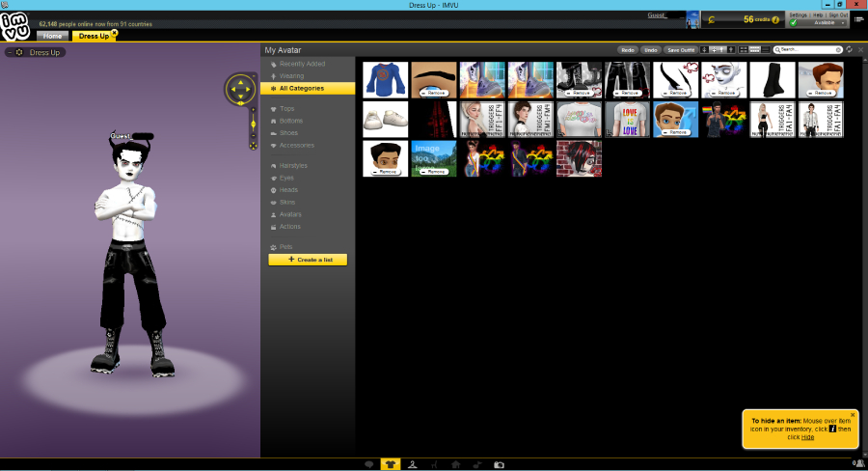The image size is (868, 471).
Task: Click the credits info icon
Action: (x=775, y=20)
